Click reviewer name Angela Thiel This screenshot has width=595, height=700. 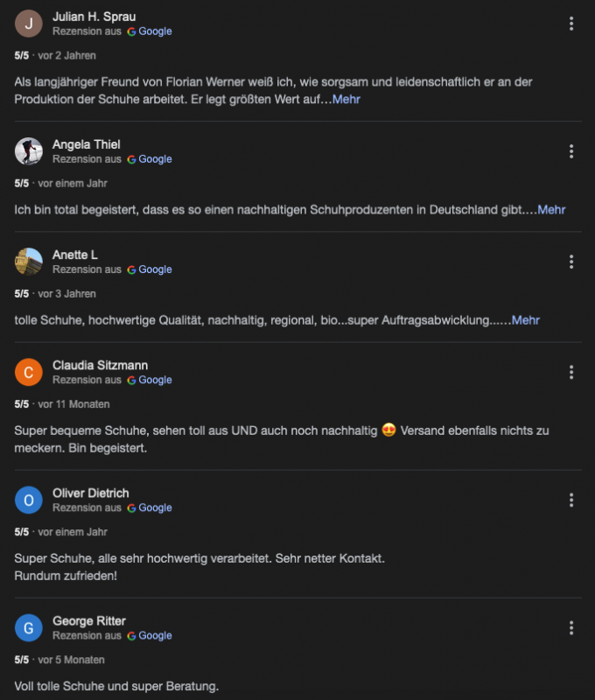[x=87, y=144]
